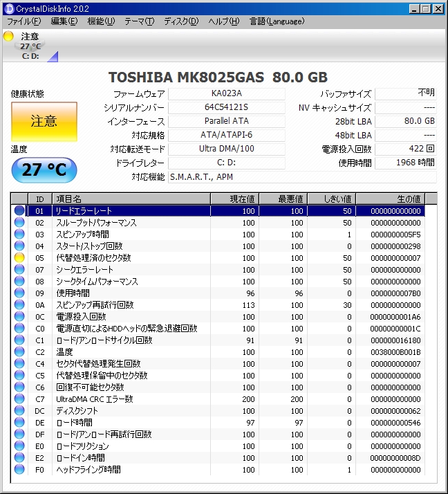Click the ID column header
Viewport: 448px width, 494px height.
point(40,199)
